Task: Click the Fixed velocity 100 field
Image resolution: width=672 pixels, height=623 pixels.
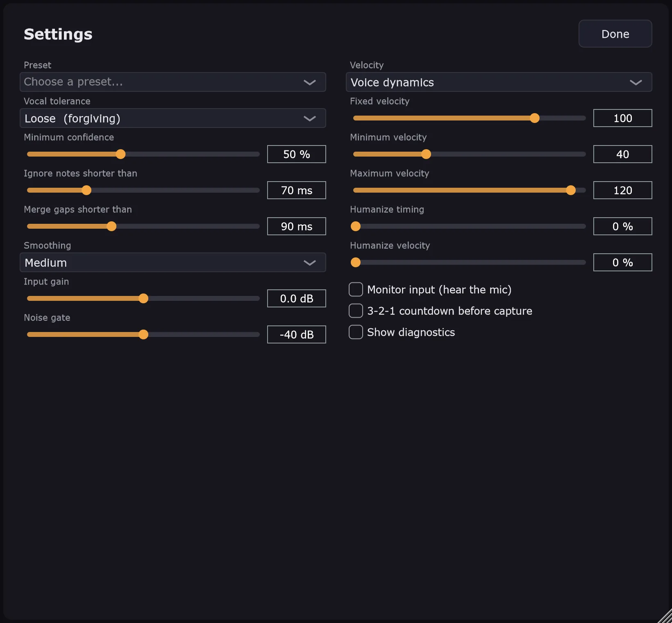Action: [x=623, y=118]
